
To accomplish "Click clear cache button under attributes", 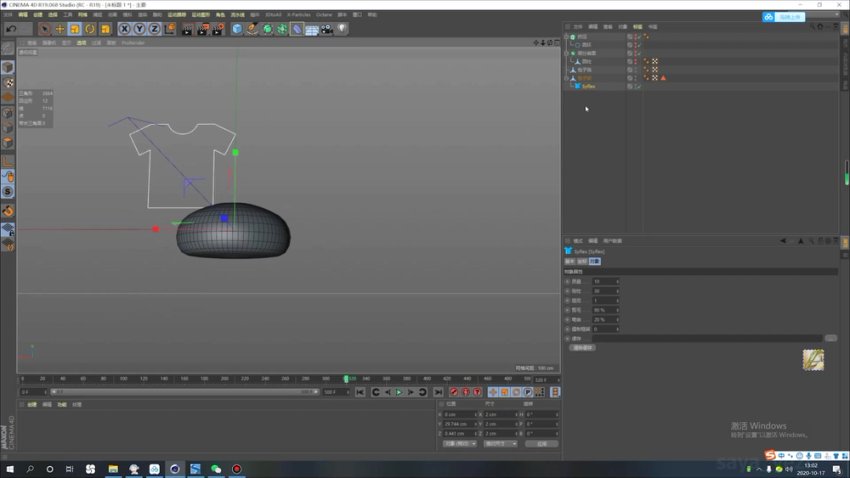I will point(583,348).
